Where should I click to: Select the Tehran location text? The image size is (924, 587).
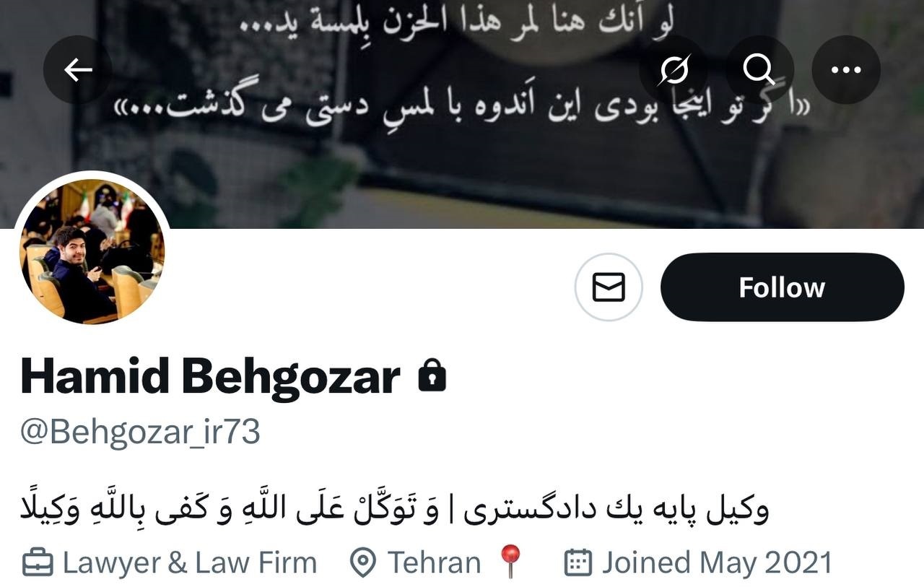(x=435, y=563)
